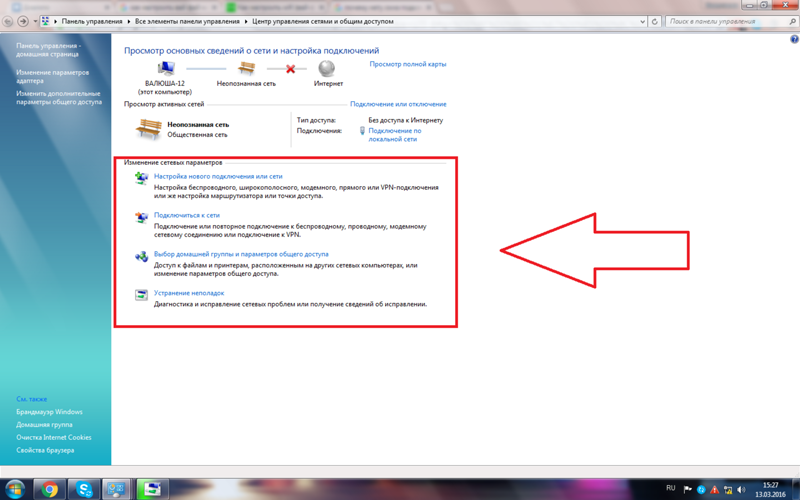Screen dimensions: 800x500
Task: Open Google Chrome from taskbar
Action: pyautogui.click(x=49, y=490)
